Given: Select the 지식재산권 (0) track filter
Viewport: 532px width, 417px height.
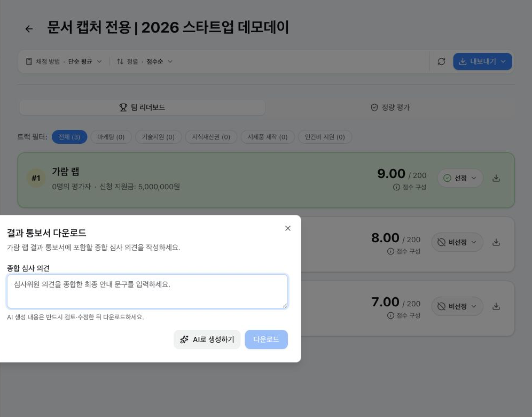Looking at the screenshot, I should [x=211, y=137].
